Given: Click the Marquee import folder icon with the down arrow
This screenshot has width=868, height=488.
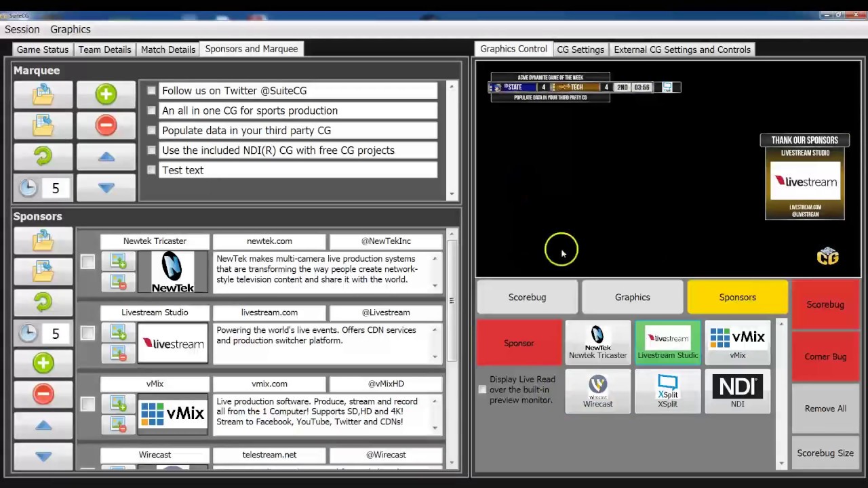Looking at the screenshot, I should tap(43, 94).
